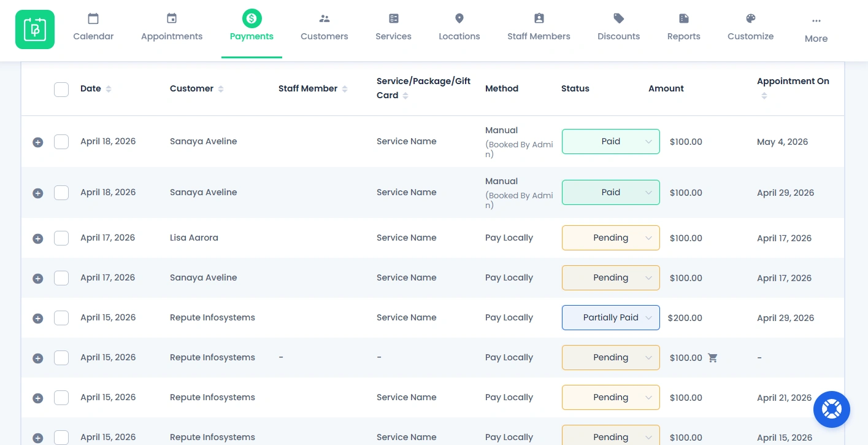Expand Repute Infosystems April 21 appointment row
Screen dimensions: 868x445
(37, 398)
